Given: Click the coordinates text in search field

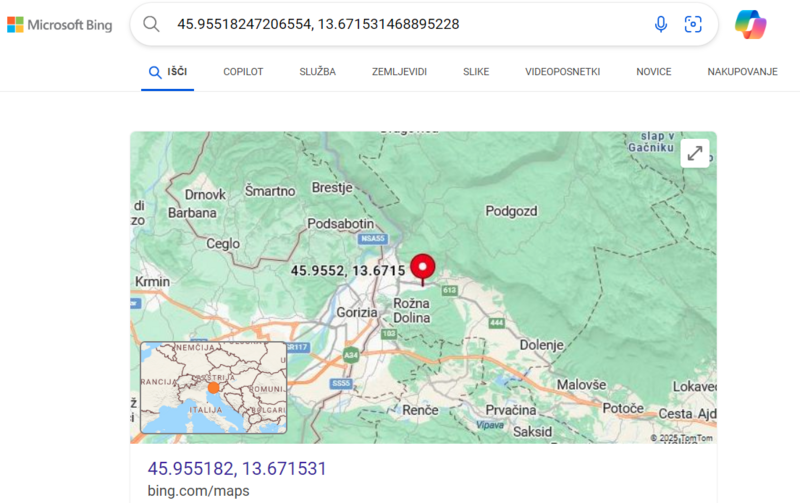Looking at the screenshot, I should pos(318,24).
